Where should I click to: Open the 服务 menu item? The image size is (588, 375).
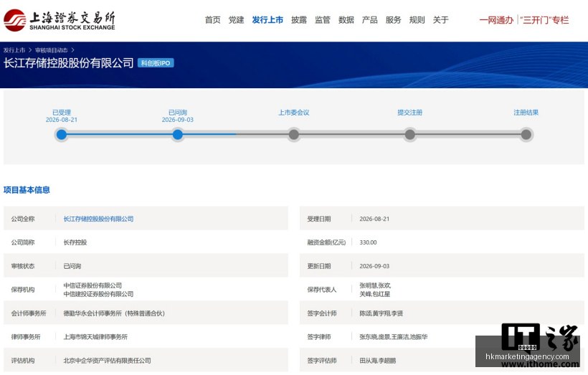tap(394, 20)
